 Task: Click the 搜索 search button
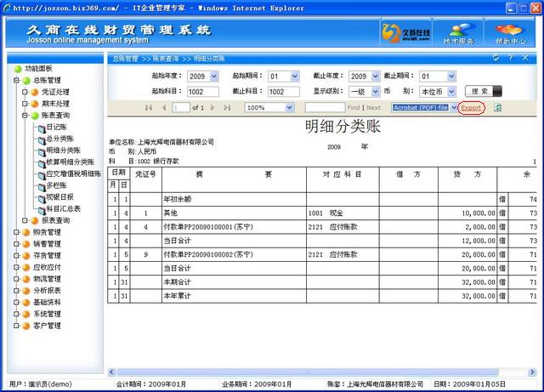(x=484, y=91)
